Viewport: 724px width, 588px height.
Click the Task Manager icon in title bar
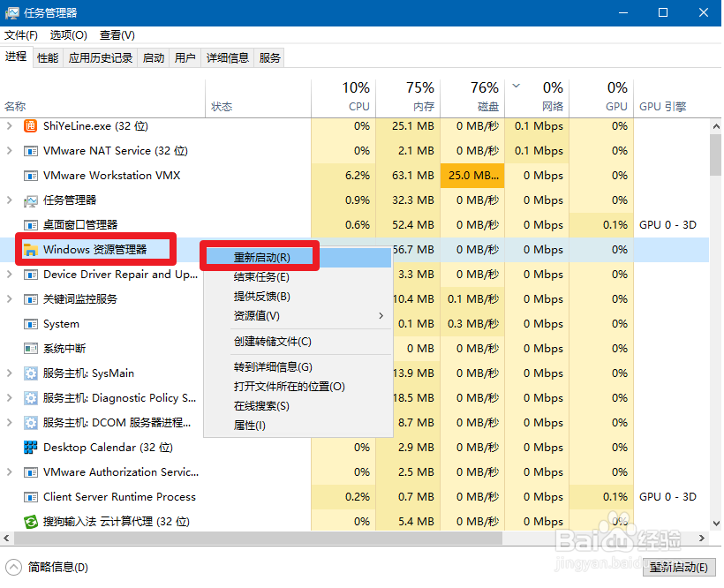(12, 12)
